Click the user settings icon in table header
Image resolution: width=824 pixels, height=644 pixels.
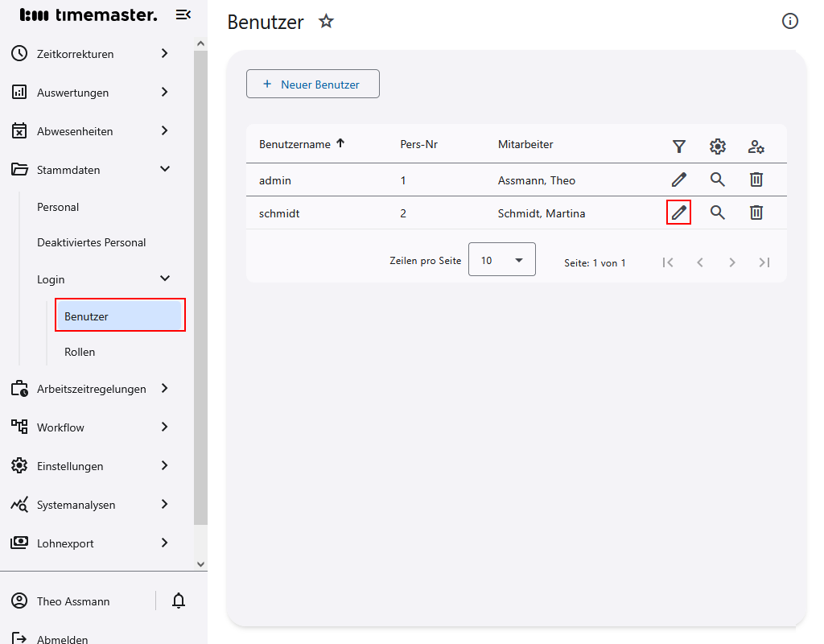756,147
